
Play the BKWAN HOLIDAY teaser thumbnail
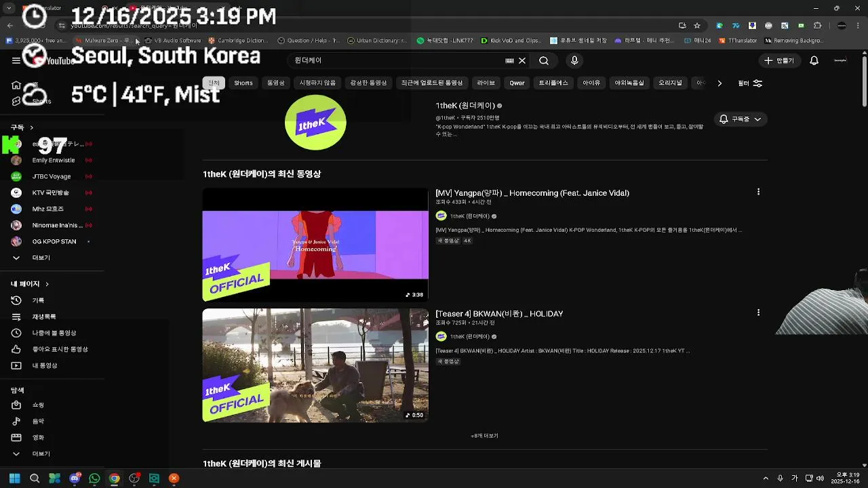(315, 365)
